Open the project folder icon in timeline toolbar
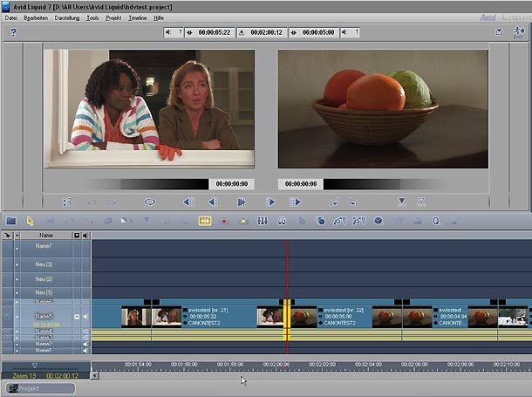532x397 pixels. coord(11,221)
